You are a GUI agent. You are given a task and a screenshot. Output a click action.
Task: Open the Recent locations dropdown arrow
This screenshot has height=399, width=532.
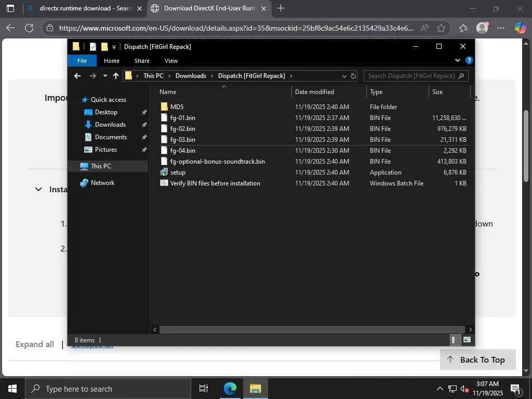[105, 76]
